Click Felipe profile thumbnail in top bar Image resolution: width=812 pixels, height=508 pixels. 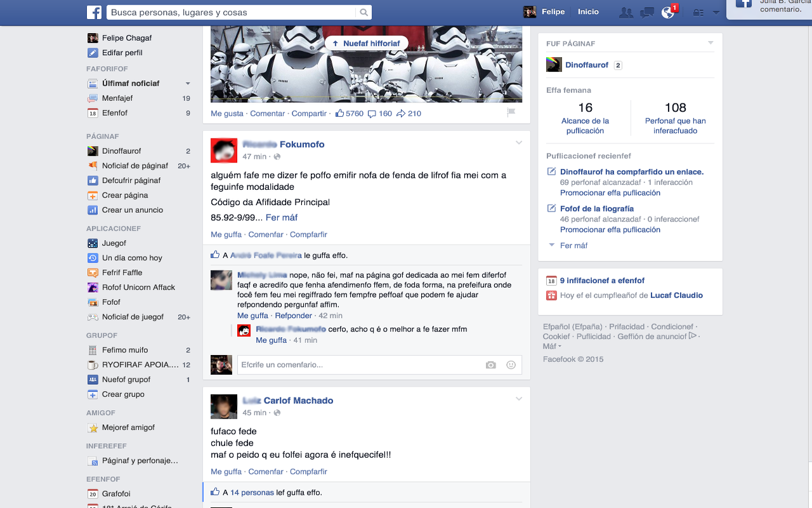(x=530, y=12)
